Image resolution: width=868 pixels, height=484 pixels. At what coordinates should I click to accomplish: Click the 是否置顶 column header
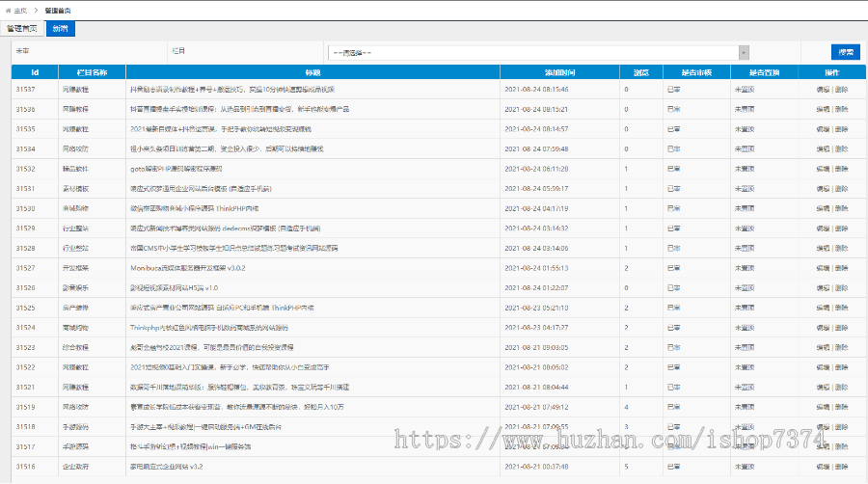click(765, 72)
